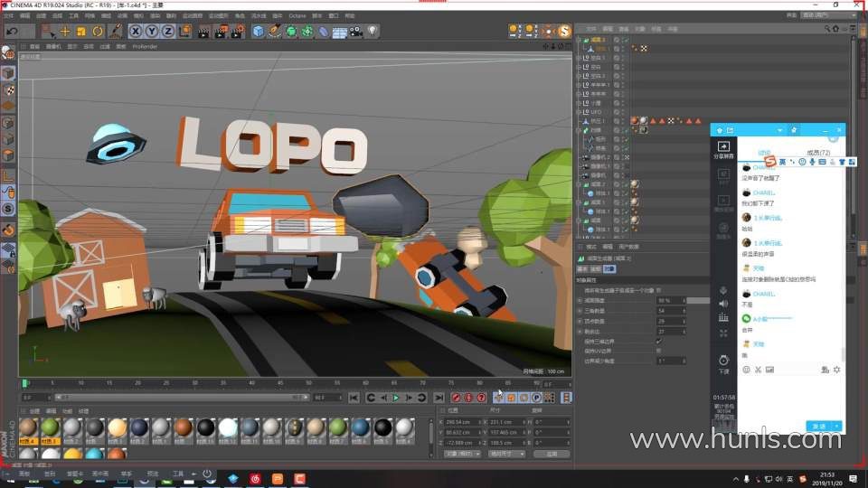868x488 pixels.
Task: Click the light bulb icon in toolbar
Action: pyautogui.click(x=372, y=32)
